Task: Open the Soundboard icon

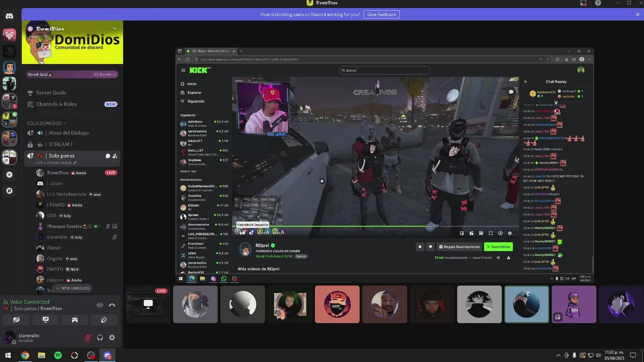Action: coord(104,320)
